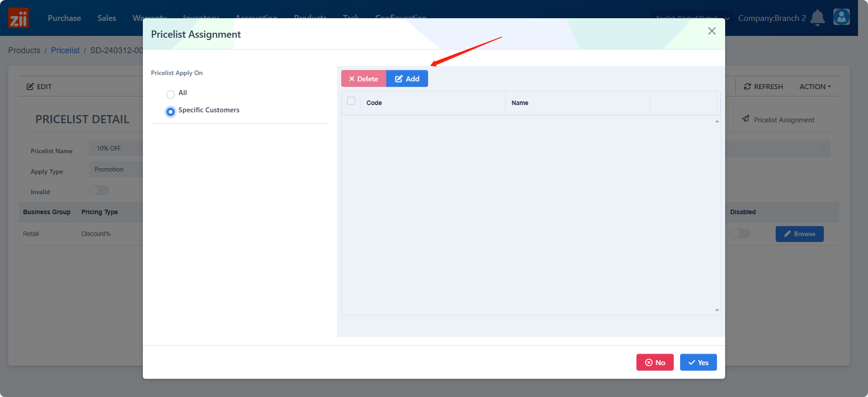This screenshot has width=868, height=397.
Task: Open the language selector dropdown
Action: tap(691, 18)
